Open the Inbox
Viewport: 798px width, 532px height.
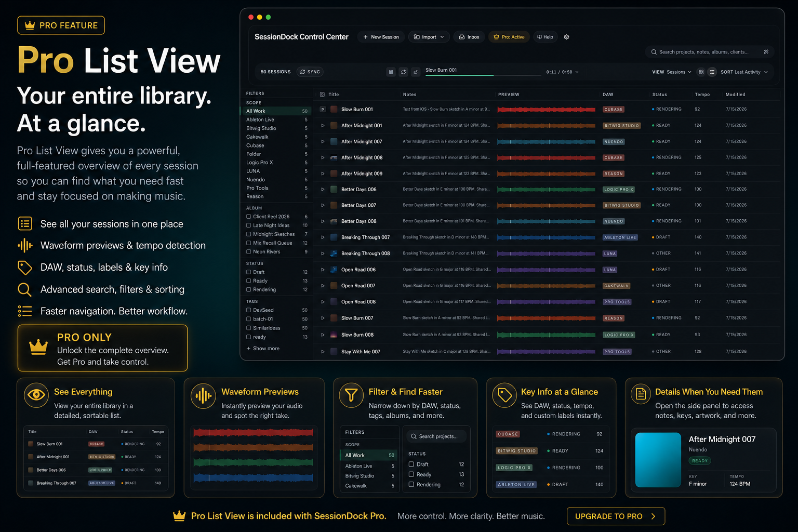pos(469,37)
